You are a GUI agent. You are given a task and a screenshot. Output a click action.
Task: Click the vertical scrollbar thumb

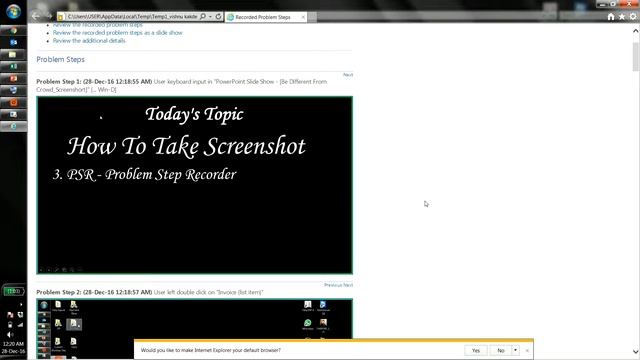(636, 56)
